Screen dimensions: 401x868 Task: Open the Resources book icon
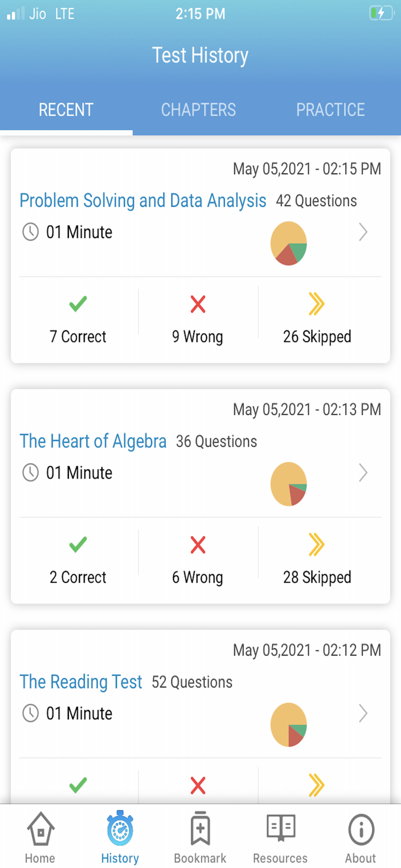[x=280, y=829]
